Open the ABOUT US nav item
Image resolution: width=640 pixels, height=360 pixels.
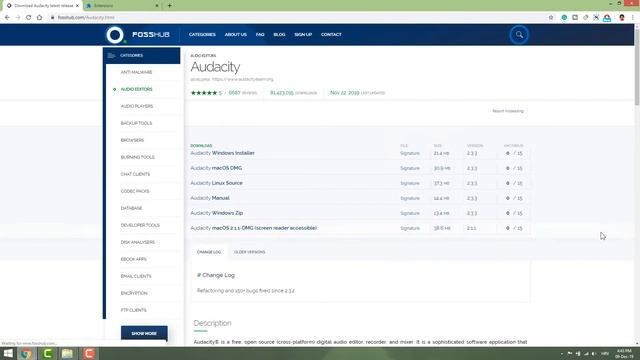[236, 35]
